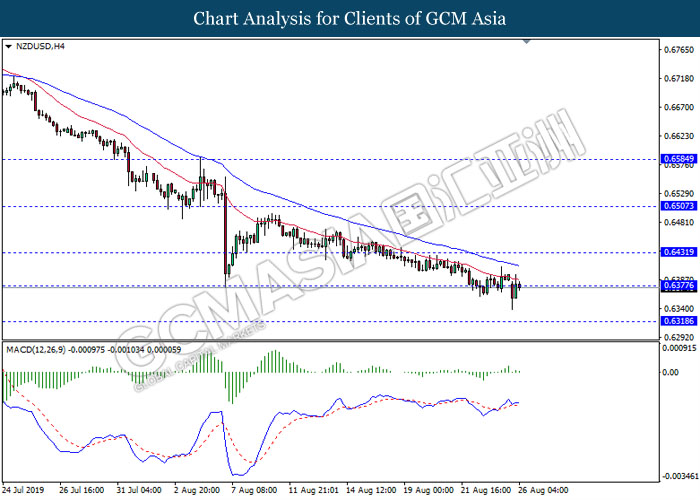Click the 0.66230 price axis value
Viewport: 700px width, 500px height.
[x=679, y=136]
